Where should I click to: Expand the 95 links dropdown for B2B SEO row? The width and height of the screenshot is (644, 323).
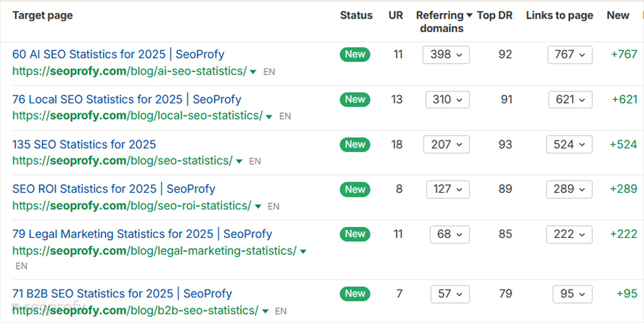pyautogui.click(x=572, y=294)
